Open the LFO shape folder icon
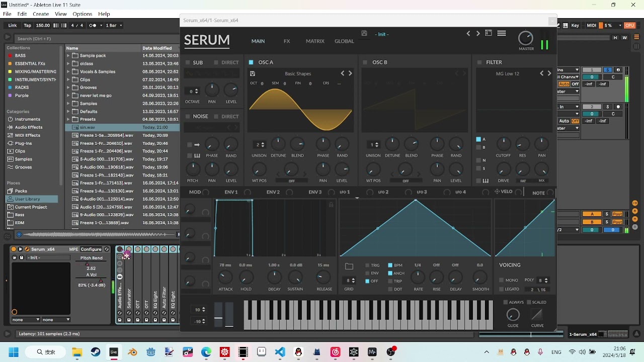 349,266
